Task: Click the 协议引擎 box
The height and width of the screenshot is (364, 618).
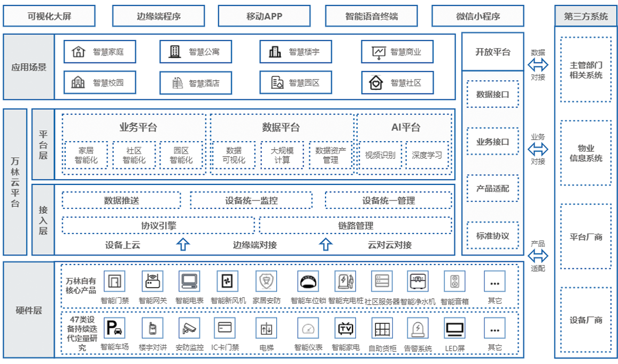Action: (x=158, y=226)
